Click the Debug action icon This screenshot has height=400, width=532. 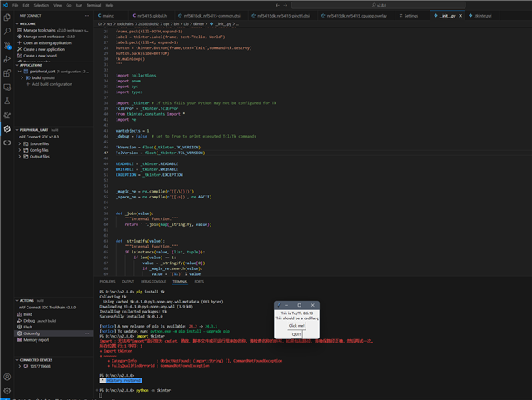20,321
